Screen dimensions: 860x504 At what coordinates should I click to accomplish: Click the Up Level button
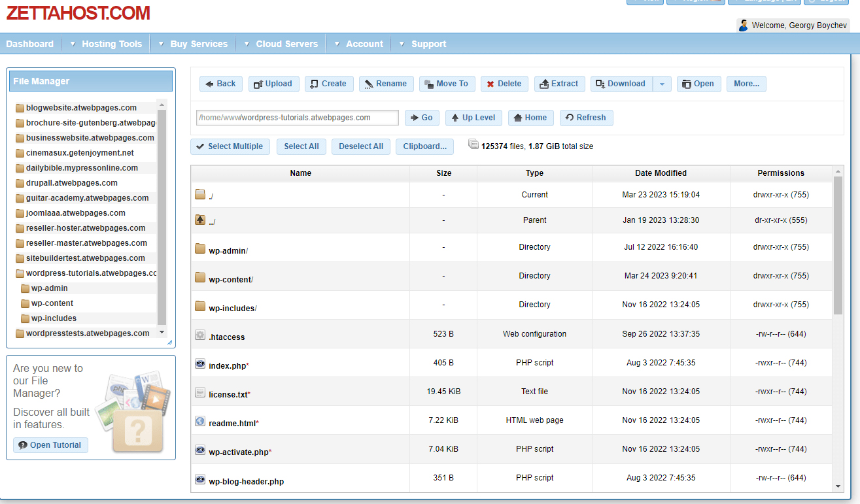[473, 118]
